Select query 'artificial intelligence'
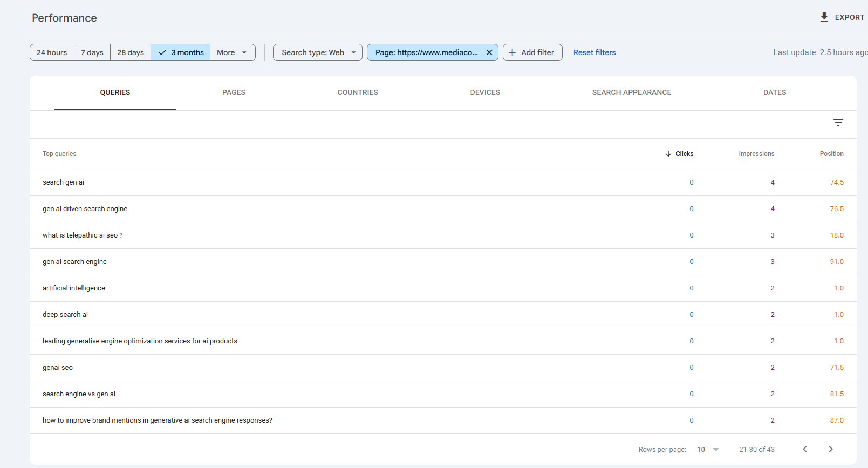Viewport: 868px width, 468px height. [x=74, y=288]
